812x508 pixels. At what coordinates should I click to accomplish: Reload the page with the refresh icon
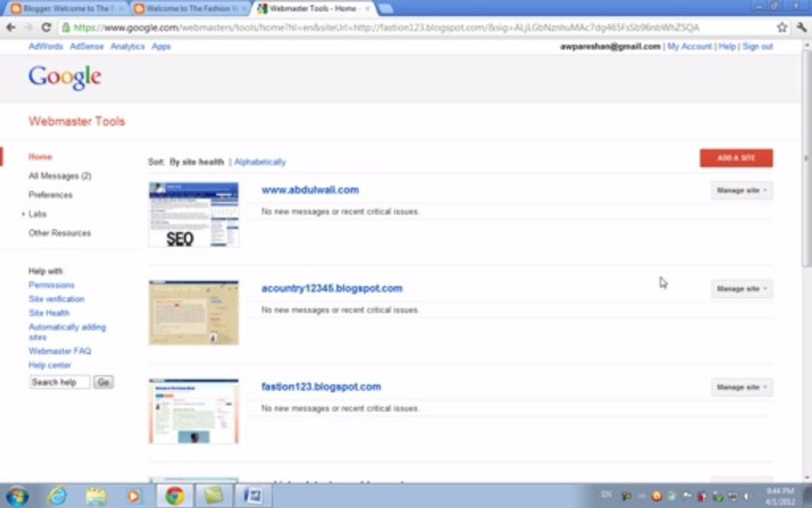(x=46, y=28)
